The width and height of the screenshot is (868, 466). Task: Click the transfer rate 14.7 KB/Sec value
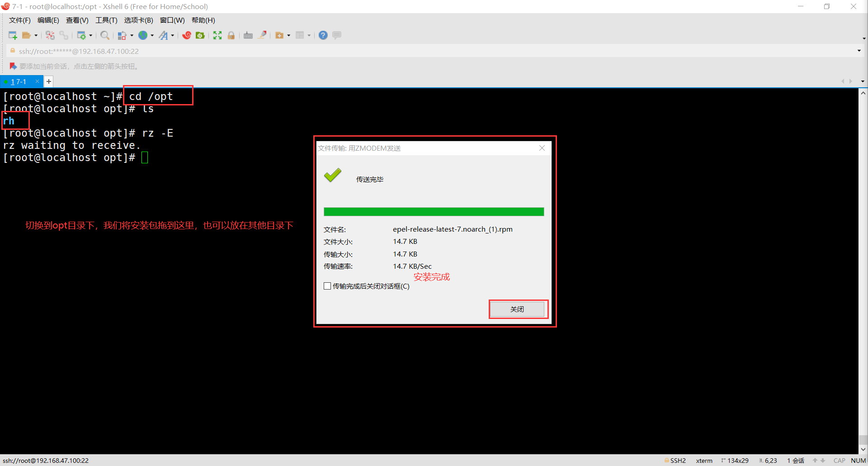412,266
